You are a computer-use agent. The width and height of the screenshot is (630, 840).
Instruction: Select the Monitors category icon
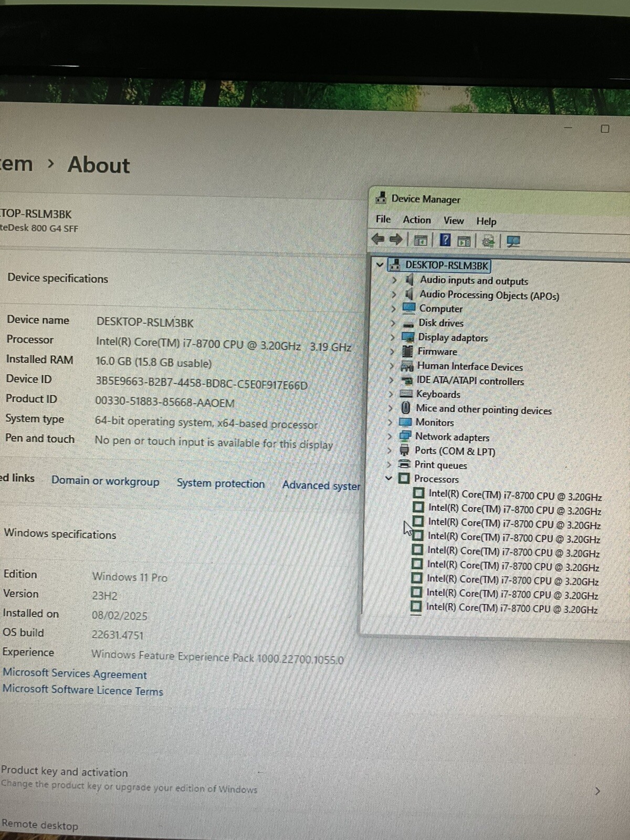405,422
